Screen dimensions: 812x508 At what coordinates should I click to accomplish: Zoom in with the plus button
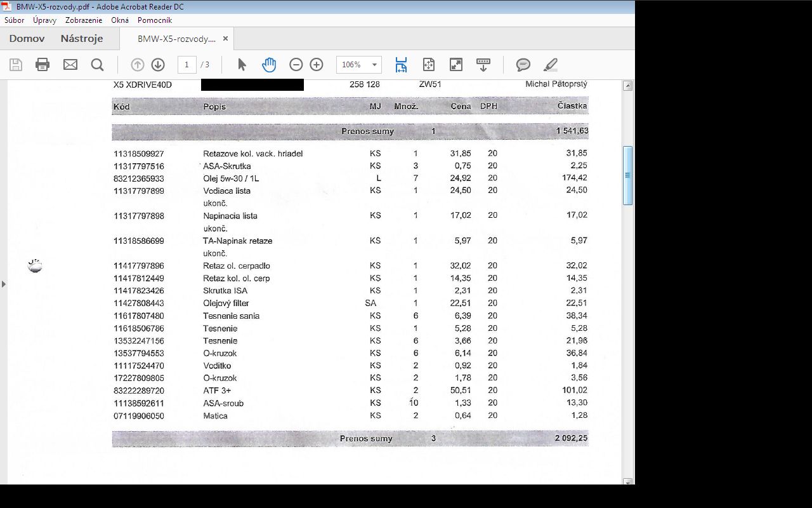coord(317,65)
